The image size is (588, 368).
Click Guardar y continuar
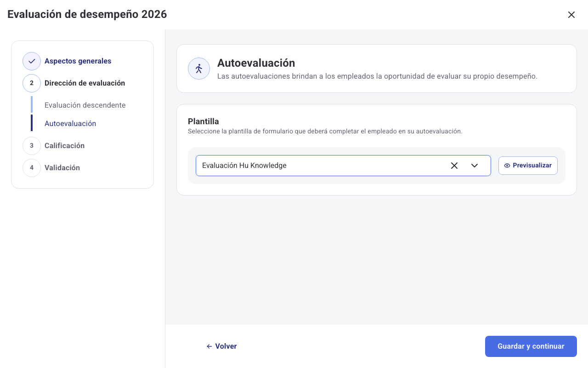(x=531, y=346)
